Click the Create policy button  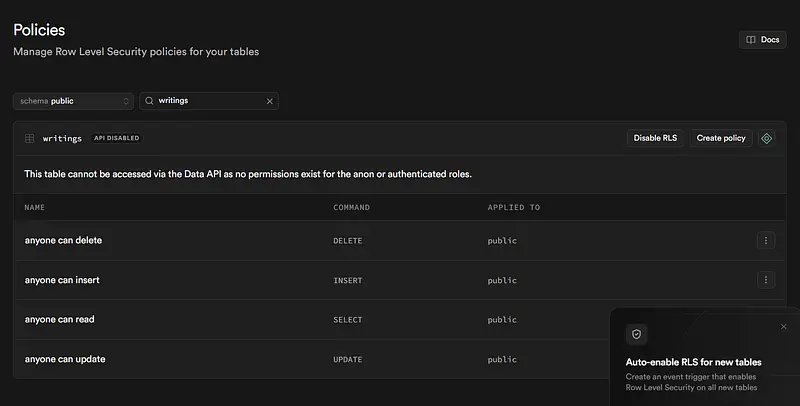tap(721, 138)
